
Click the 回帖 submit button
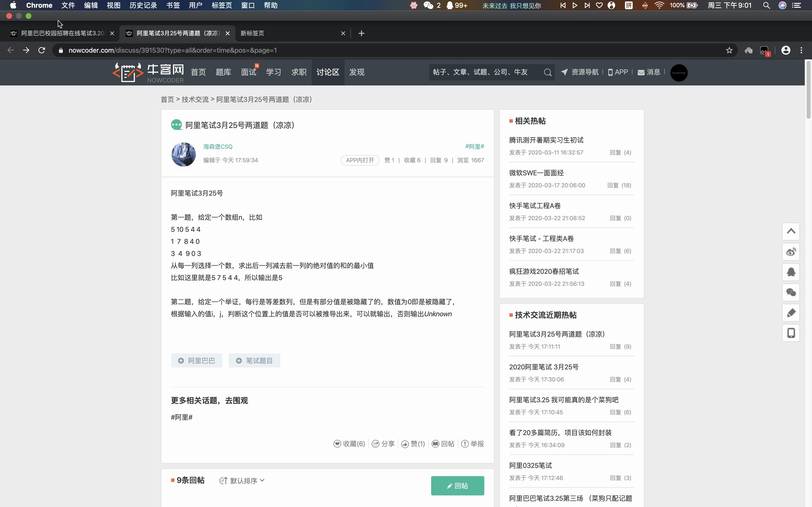[458, 485]
